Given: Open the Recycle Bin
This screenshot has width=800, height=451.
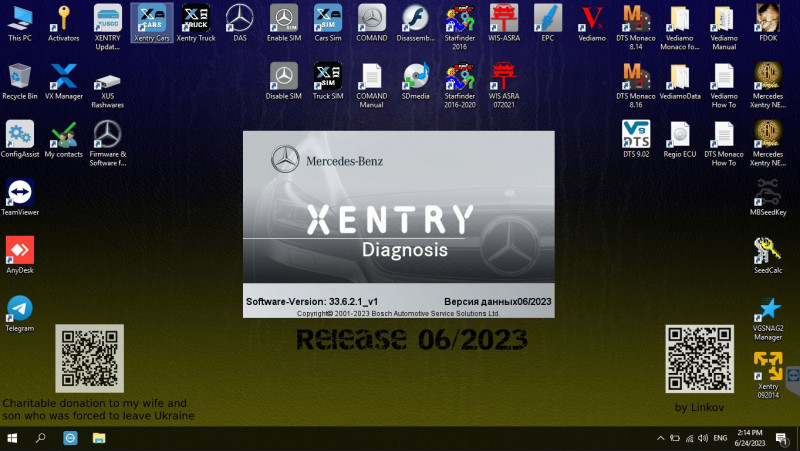Looking at the screenshot, I should click(20, 82).
